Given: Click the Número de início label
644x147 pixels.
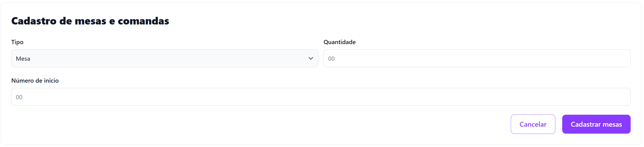Looking at the screenshot, I should 35,81.
